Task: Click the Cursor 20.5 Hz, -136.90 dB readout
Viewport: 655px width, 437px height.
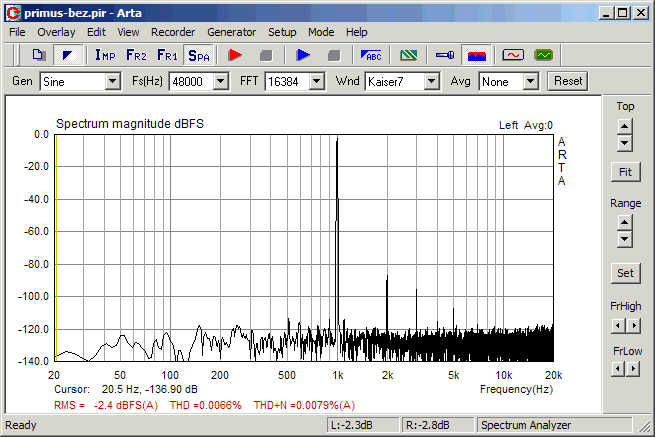Action: point(126,389)
